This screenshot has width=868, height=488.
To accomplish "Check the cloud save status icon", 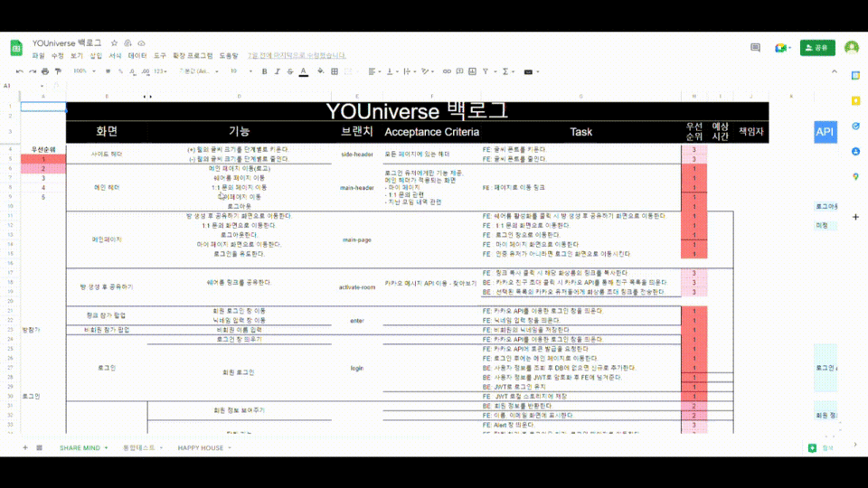I will click(142, 43).
